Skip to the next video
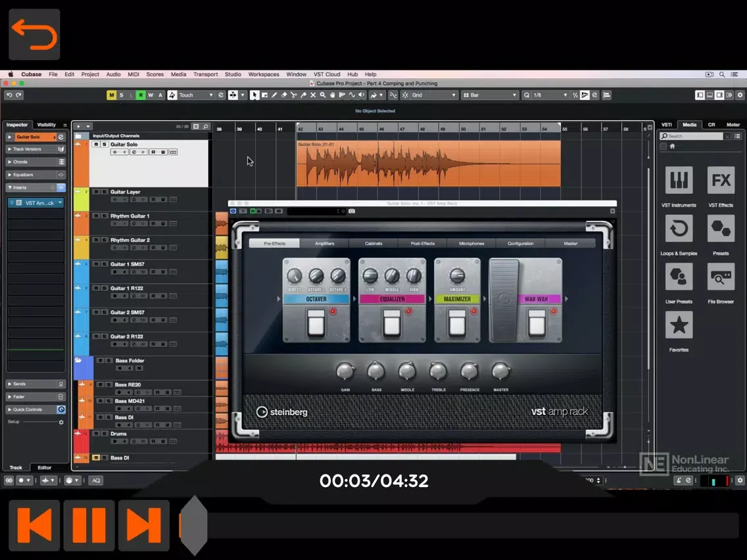This screenshot has width=747, height=560. point(143,525)
